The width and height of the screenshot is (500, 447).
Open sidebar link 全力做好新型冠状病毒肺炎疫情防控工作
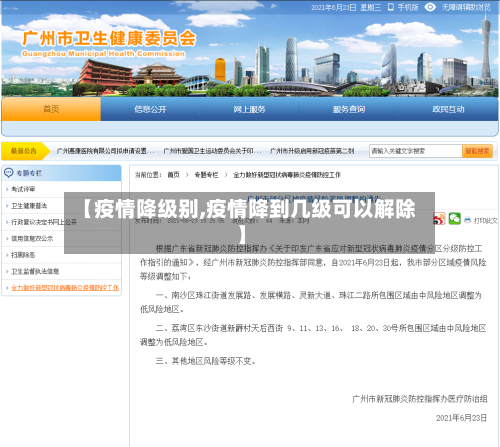65,287
